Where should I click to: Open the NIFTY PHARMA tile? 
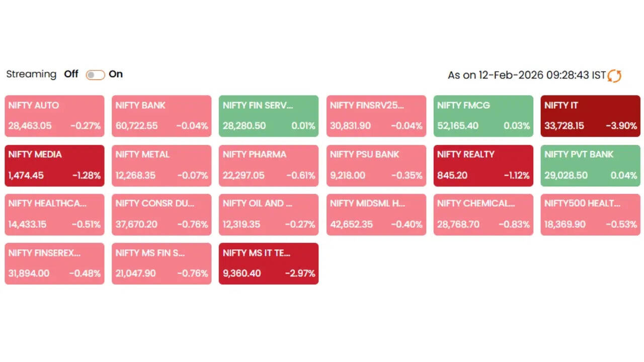pos(269,165)
